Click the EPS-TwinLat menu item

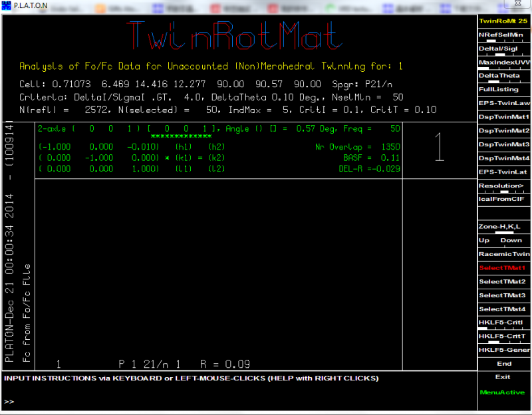(x=503, y=172)
